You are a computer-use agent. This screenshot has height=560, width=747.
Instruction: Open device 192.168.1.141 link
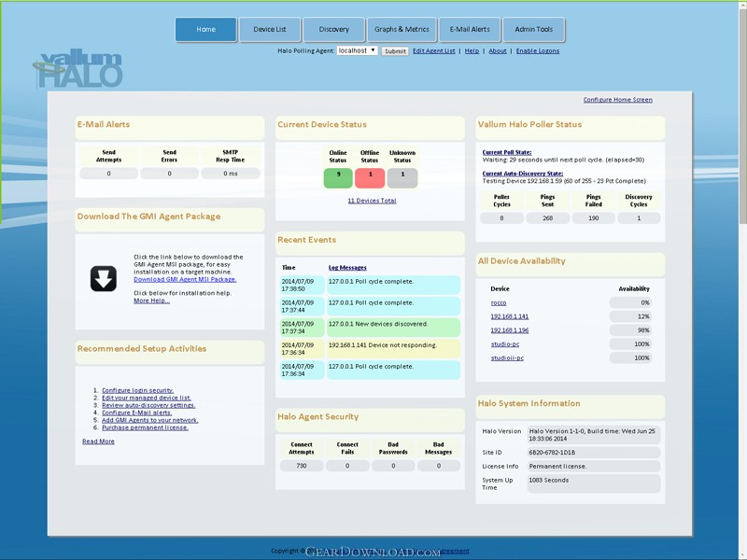[x=510, y=316]
